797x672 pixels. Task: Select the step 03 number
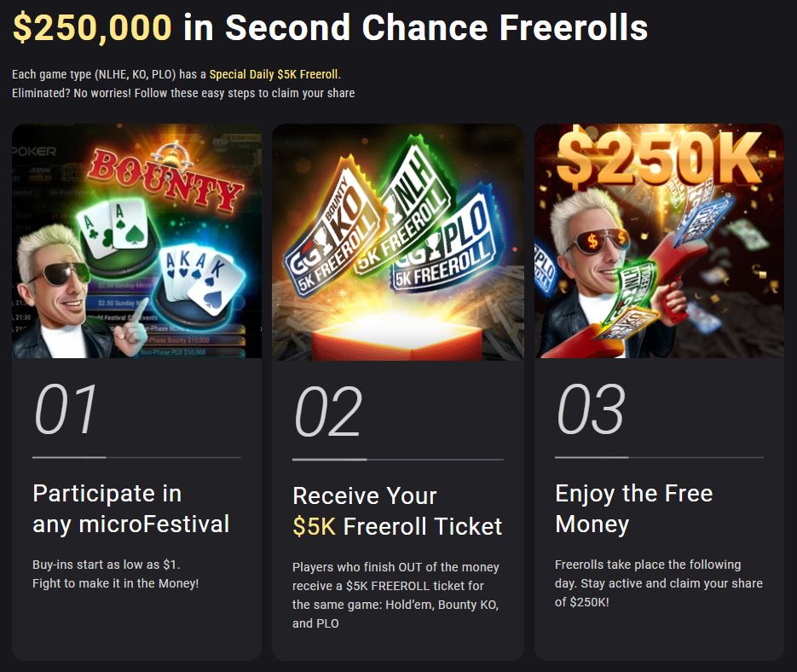click(590, 409)
